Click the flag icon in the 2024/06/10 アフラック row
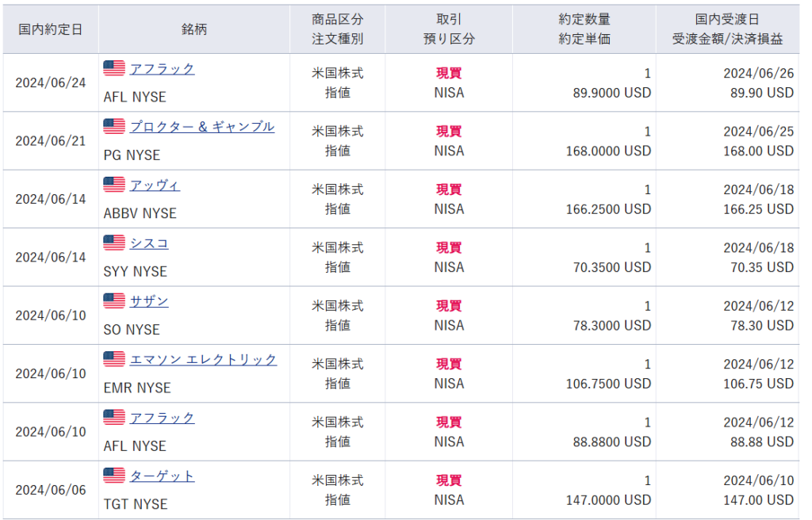812x520 pixels. point(114,418)
